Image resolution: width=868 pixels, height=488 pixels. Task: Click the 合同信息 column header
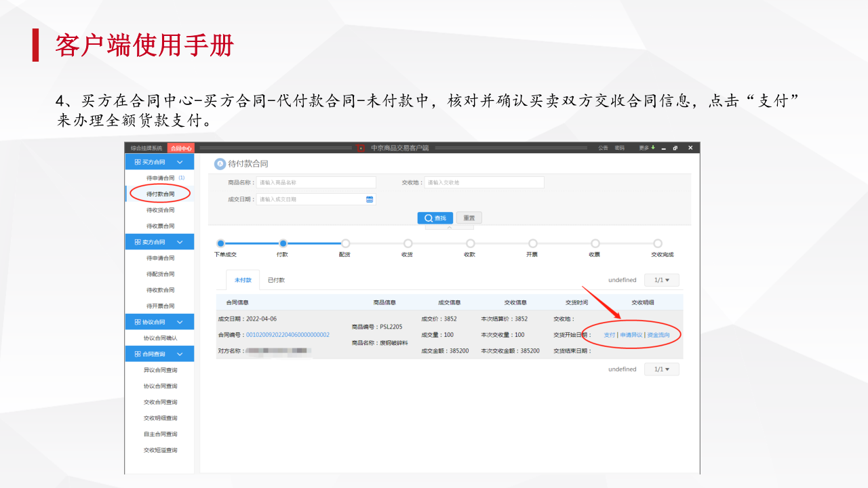237,302
